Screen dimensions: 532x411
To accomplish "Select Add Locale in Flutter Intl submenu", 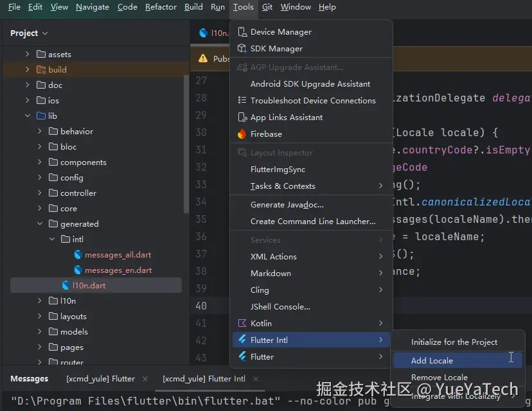I will [x=457, y=360].
